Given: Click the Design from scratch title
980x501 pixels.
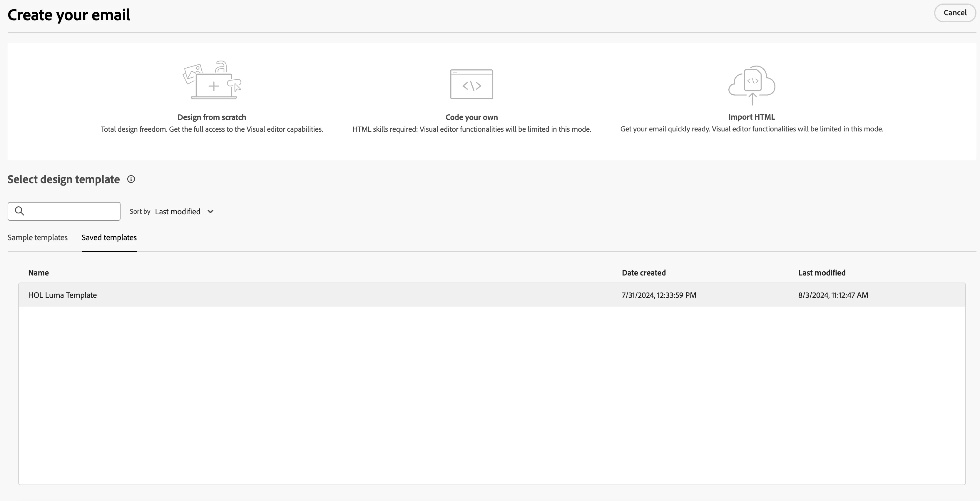Looking at the screenshot, I should point(212,117).
